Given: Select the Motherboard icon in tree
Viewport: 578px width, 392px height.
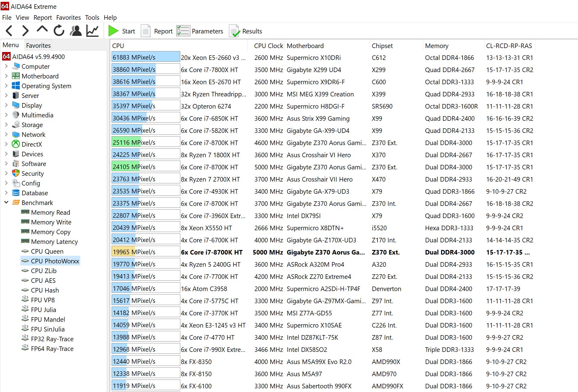Looking at the screenshot, I should tap(16, 76).
